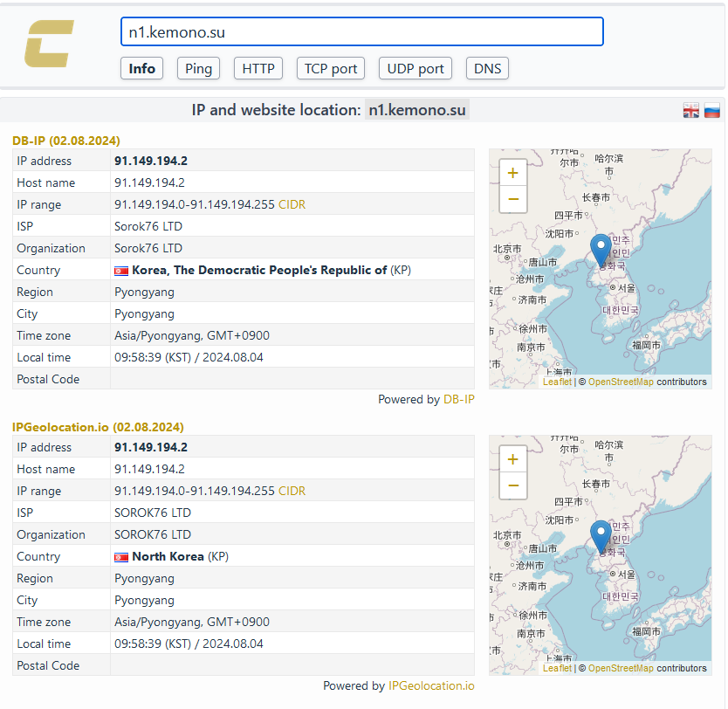Open the HTTP check tab
This screenshot has width=728, height=709.
(x=258, y=68)
